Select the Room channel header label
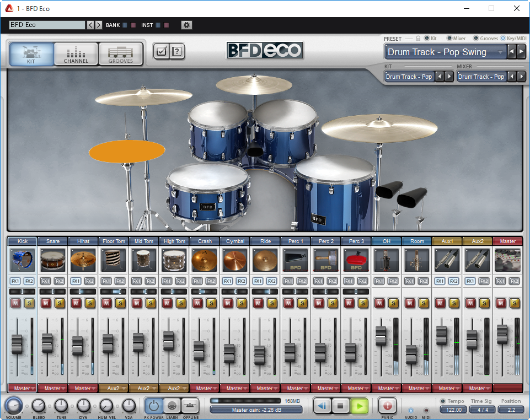This screenshot has width=530, height=420. click(x=417, y=241)
